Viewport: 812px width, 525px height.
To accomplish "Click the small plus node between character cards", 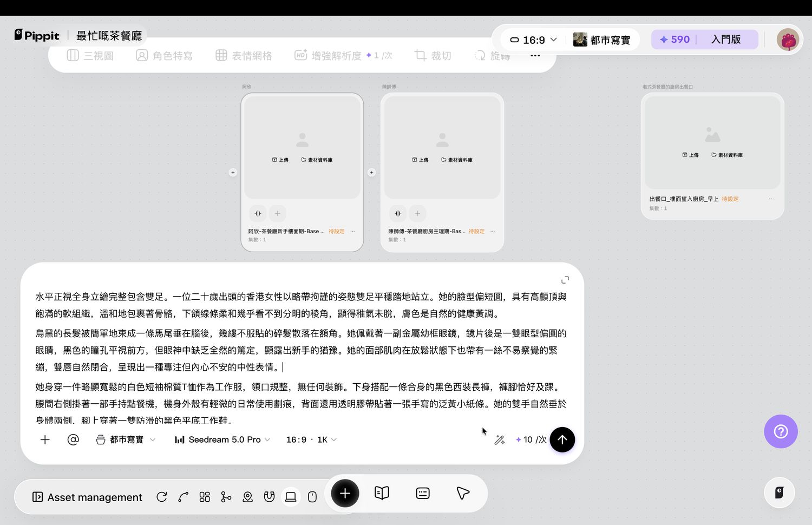I will (x=371, y=173).
